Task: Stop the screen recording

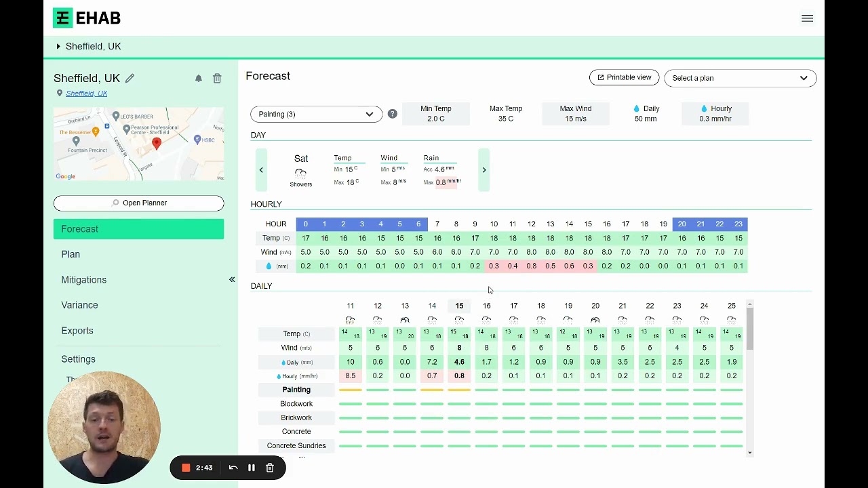Action: [x=186, y=468]
